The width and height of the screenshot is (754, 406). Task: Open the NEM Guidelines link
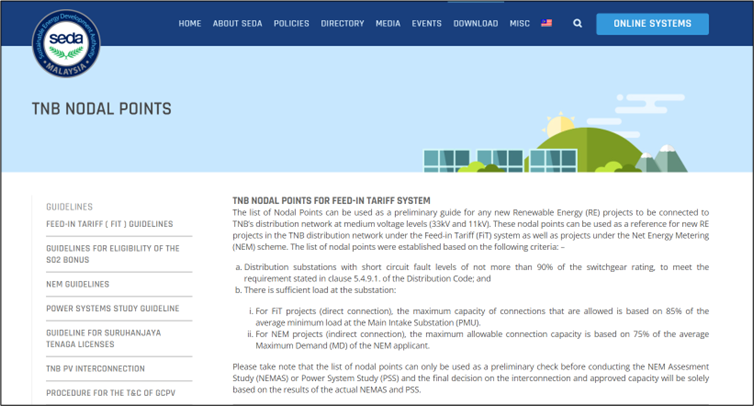click(x=78, y=284)
